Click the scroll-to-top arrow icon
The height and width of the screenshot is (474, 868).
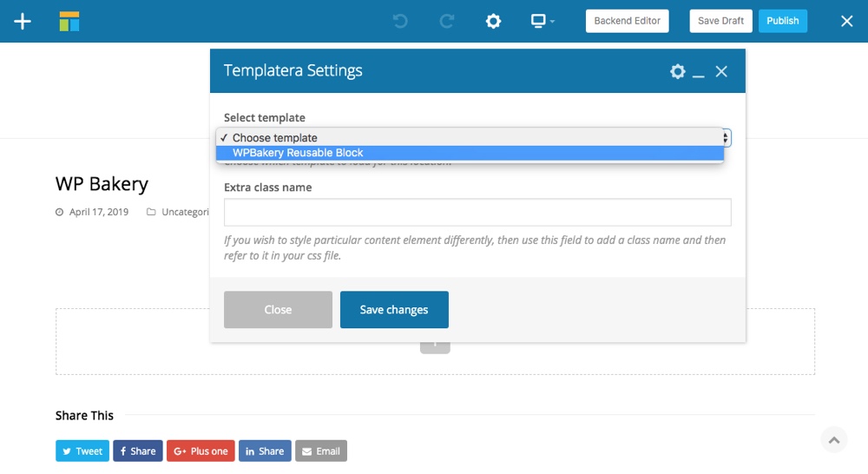tap(833, 440)
